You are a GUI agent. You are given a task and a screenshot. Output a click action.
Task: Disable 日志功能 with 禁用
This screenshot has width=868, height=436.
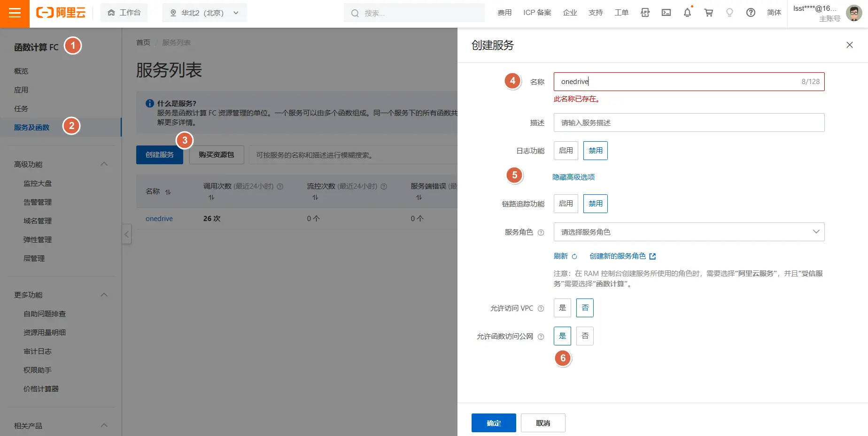(596, 151)
